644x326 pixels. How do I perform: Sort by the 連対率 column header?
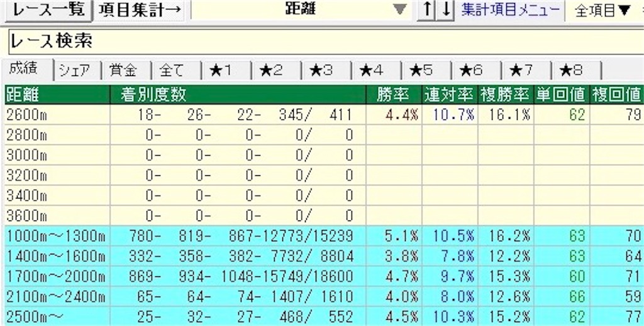point(450,95)
